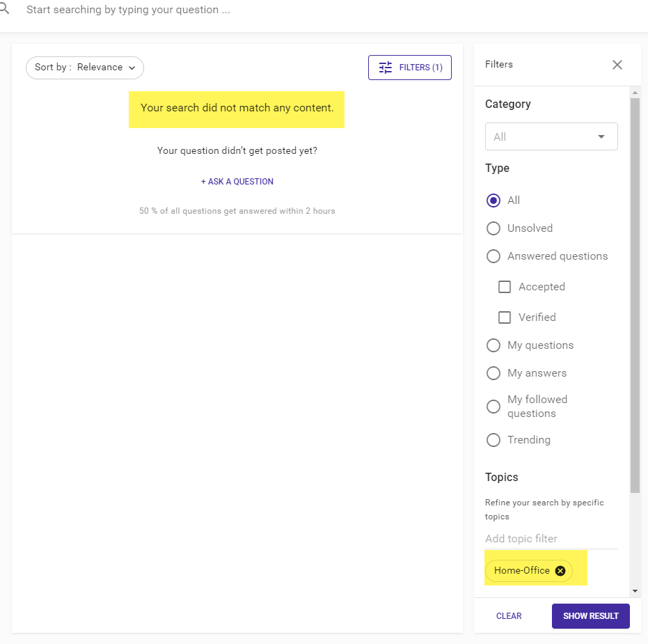Click CLEAR to reset filters
Image resolution: width=648 pixels, height=644 pixels.
[x=509, y=616]
